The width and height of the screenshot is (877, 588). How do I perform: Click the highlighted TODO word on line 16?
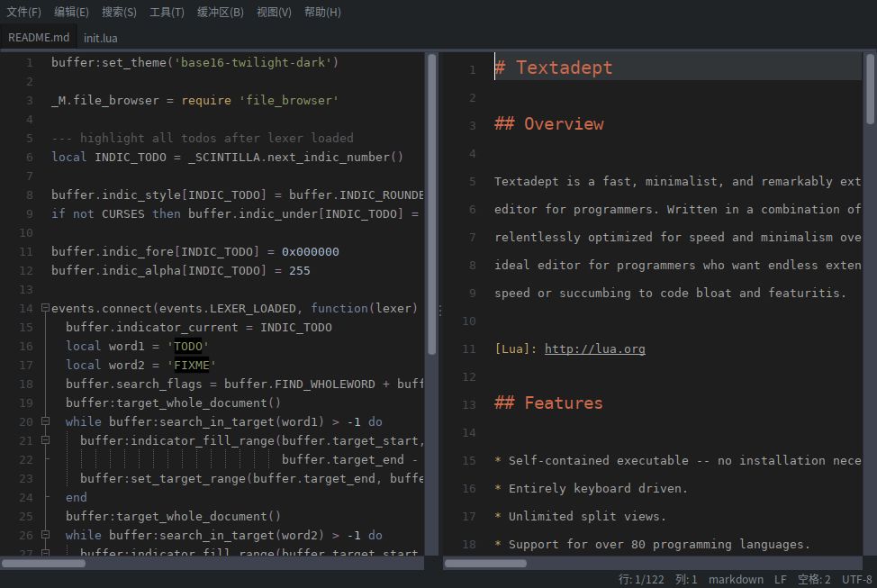[188, 346]
